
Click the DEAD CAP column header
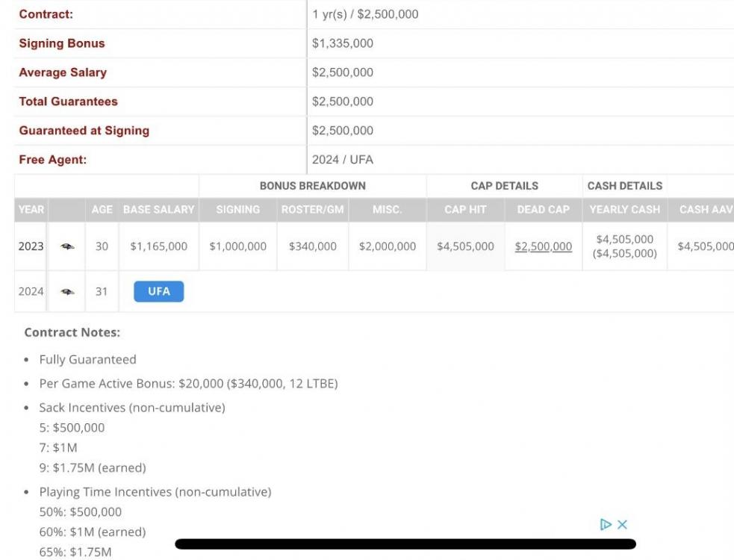(x=543, y=210)
